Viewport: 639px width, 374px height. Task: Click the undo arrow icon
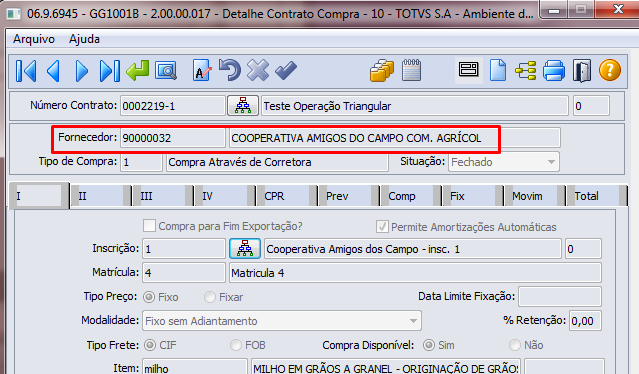tap(230, 70)
